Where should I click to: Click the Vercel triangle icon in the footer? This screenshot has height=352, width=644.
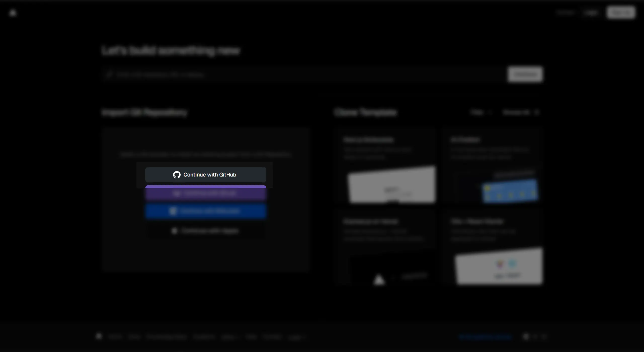99,336
